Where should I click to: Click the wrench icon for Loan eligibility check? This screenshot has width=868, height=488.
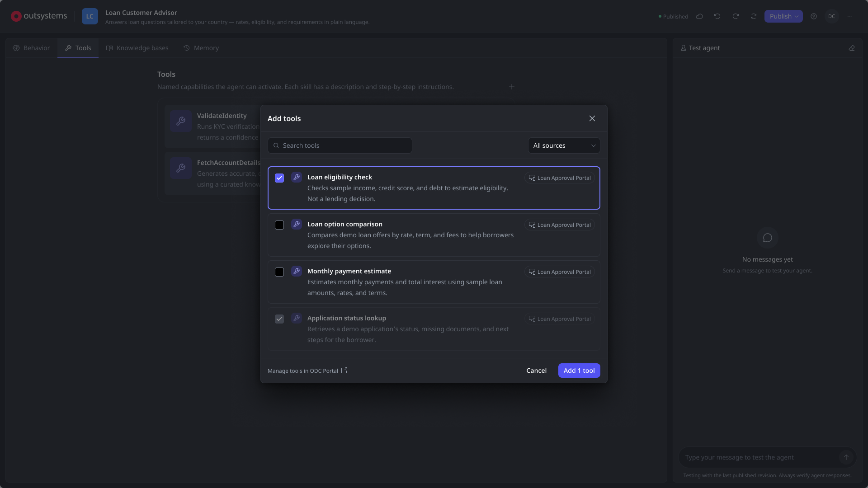(297, 177)
